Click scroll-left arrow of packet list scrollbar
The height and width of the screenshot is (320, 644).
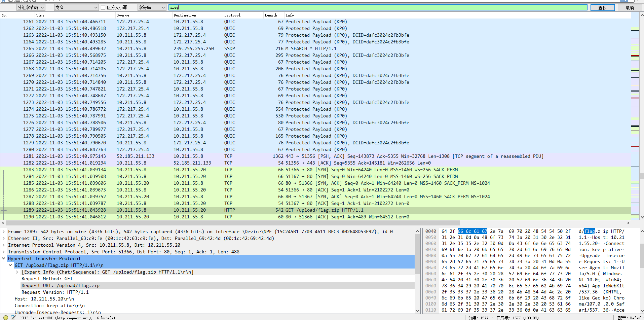coord(3,223)
